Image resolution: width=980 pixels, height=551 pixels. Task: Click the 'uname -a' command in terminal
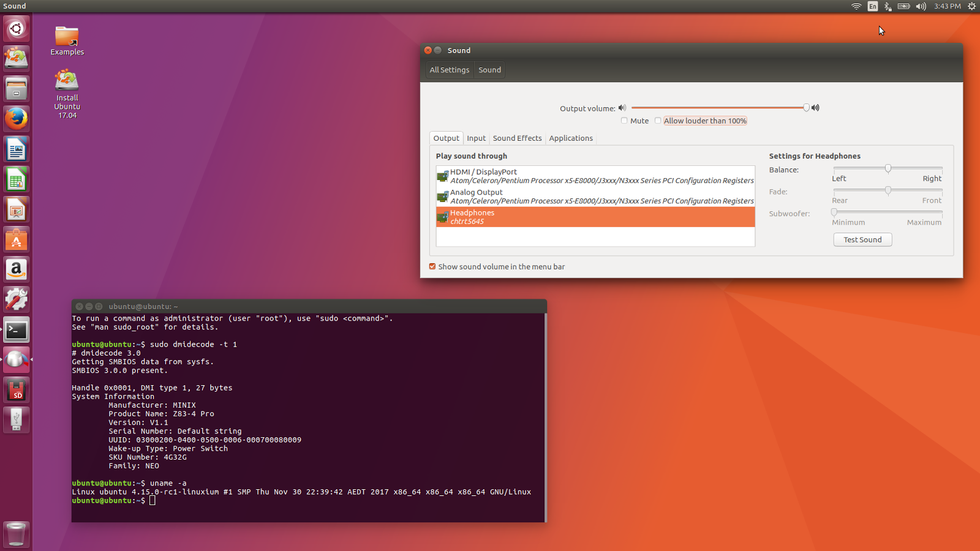(168, 483)
